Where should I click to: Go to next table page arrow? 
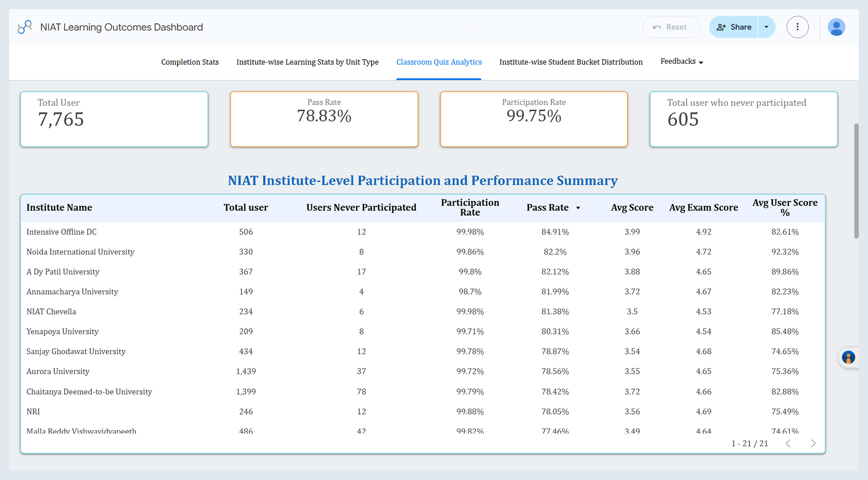[813, 443]
